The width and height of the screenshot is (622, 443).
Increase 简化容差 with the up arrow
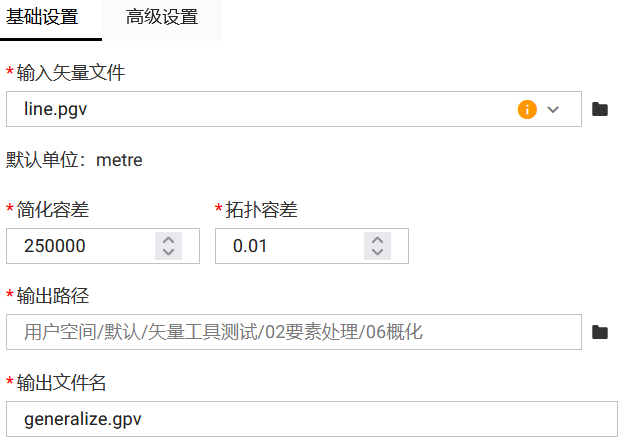(169, 240)
